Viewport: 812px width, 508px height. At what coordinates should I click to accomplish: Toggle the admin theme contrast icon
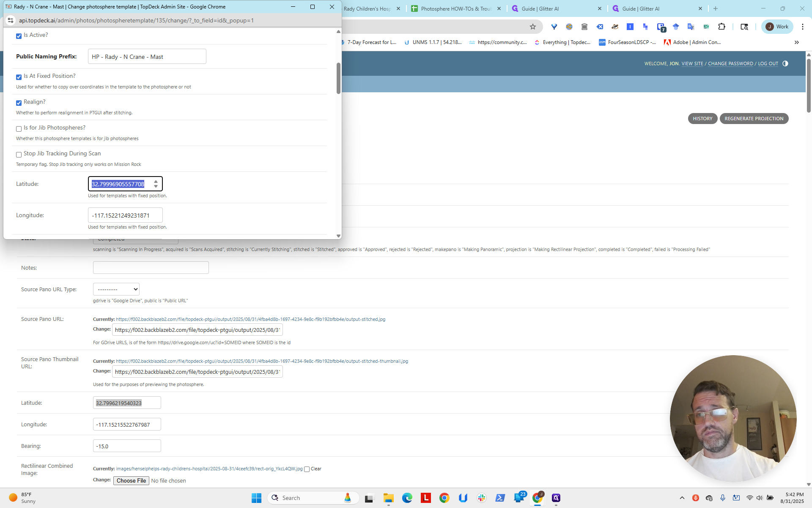[x=785, y=63]
